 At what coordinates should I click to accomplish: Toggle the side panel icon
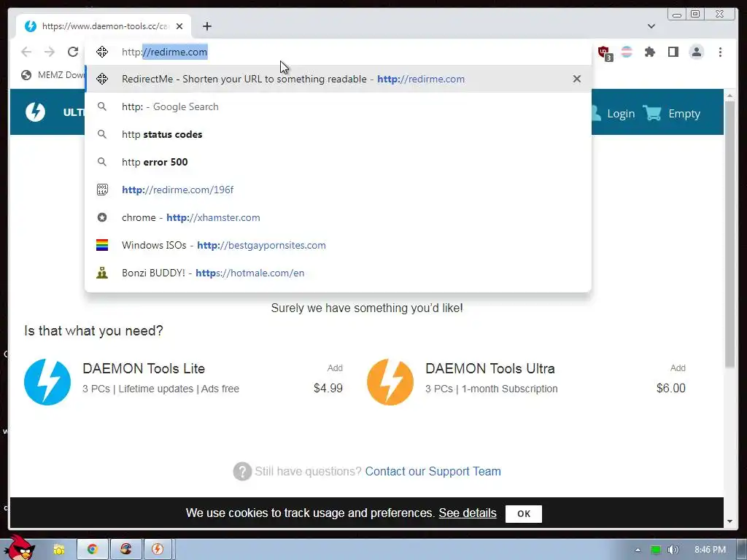(x=673, y=52)
